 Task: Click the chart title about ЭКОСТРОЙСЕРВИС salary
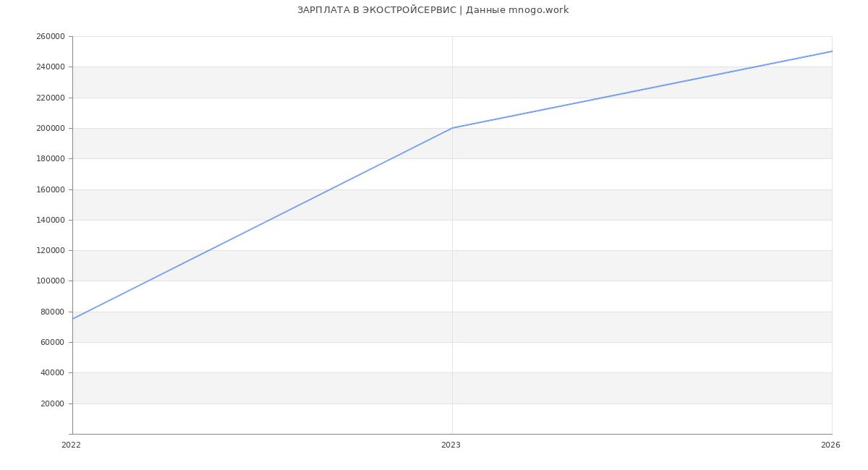coord(433,10)
